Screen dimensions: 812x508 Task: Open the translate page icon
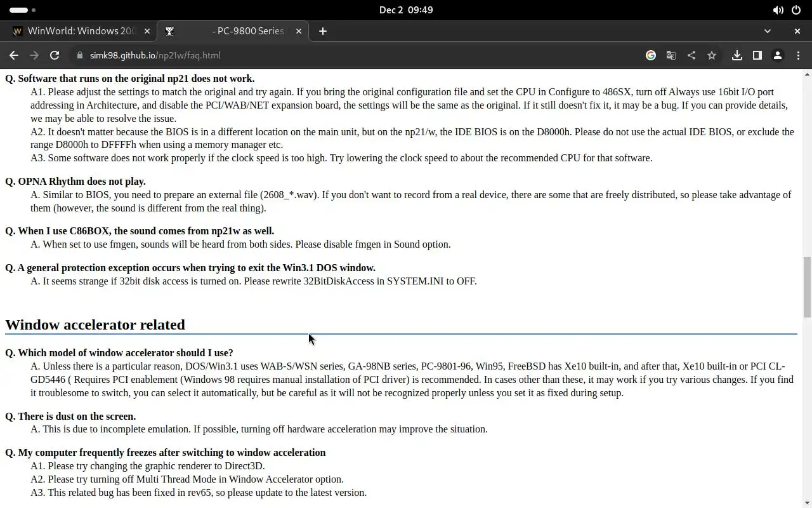[671, 55]
